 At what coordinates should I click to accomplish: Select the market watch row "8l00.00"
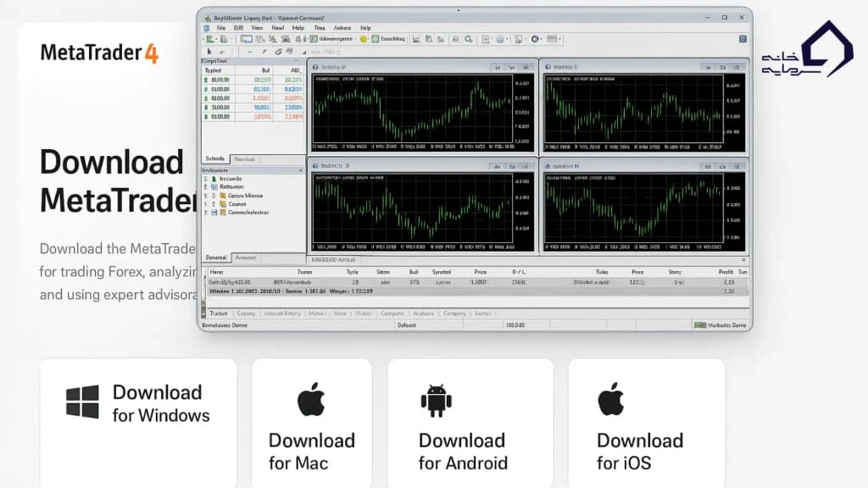pos(253,80)
